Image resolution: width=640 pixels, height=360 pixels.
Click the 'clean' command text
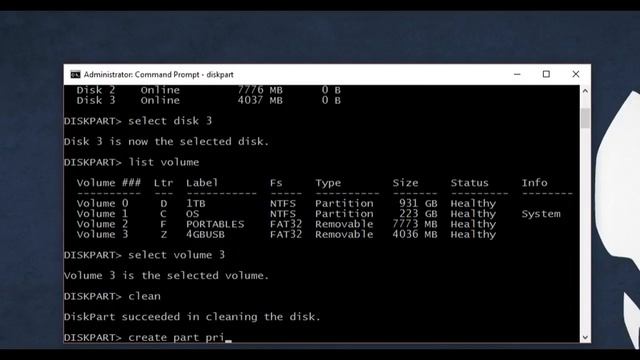(x=144, y=296)
